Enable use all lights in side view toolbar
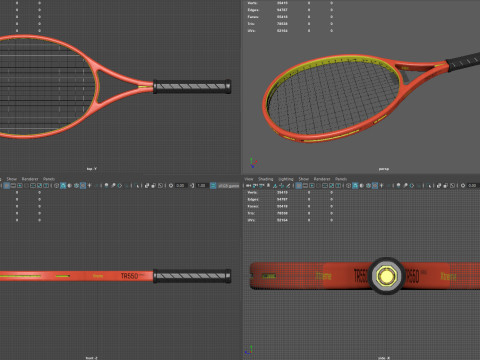Screen dimensions: 480x360 pos(382,185)
